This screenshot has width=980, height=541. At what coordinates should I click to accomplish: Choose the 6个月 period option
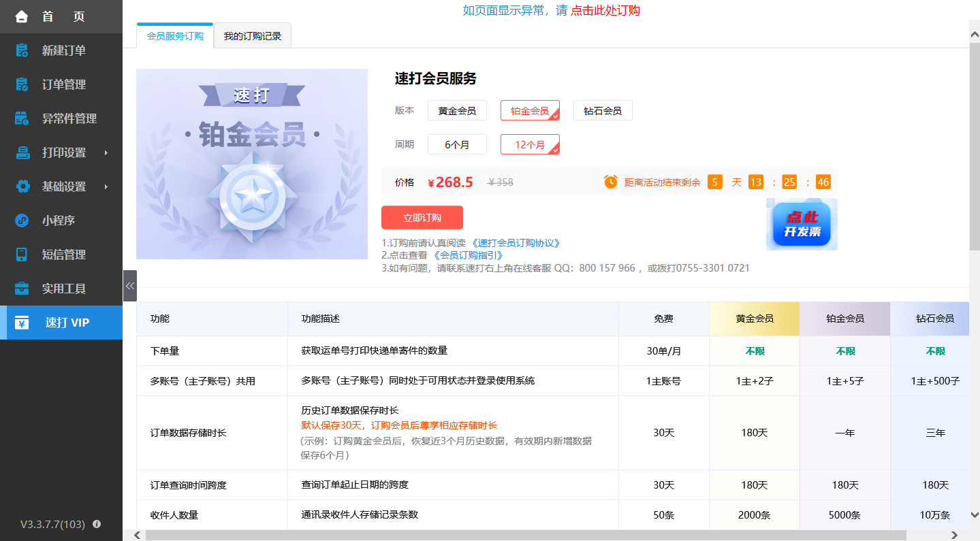click(457, 144)
